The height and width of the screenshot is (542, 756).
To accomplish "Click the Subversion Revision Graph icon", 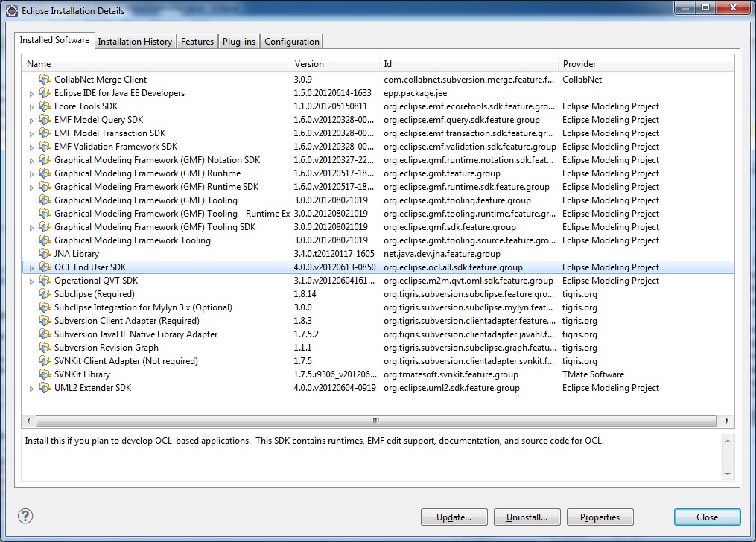I will pos(45,348).
